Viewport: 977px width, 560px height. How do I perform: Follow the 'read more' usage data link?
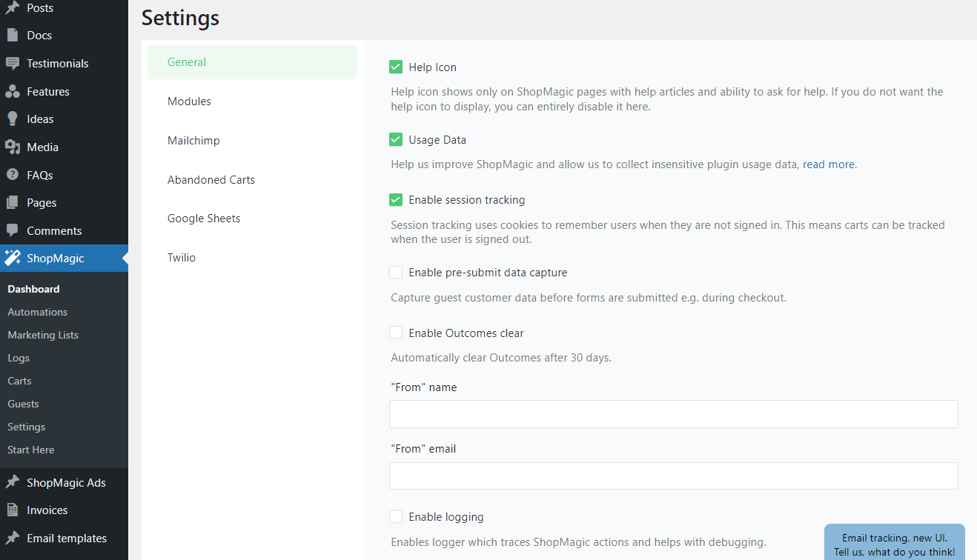(829, 164)
